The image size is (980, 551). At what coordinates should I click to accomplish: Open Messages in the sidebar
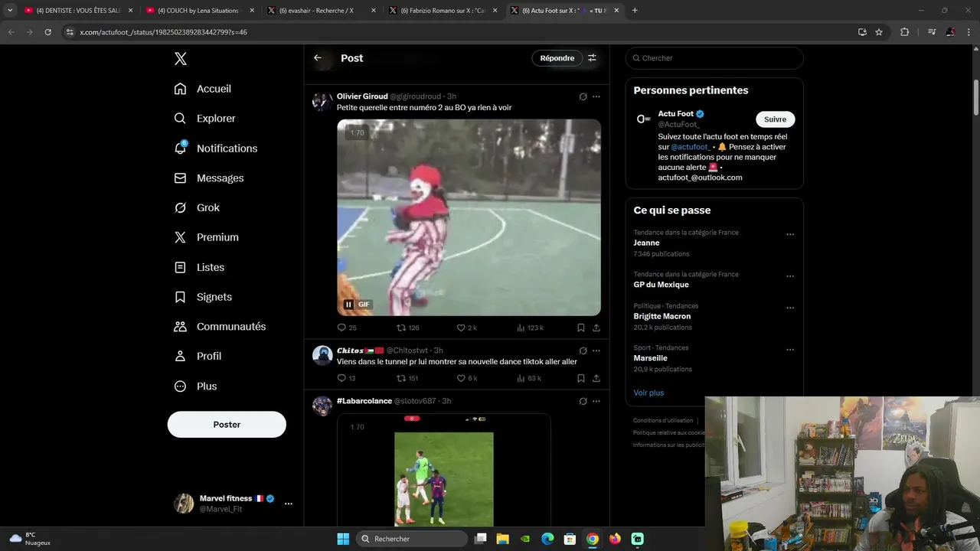point(209,178)
